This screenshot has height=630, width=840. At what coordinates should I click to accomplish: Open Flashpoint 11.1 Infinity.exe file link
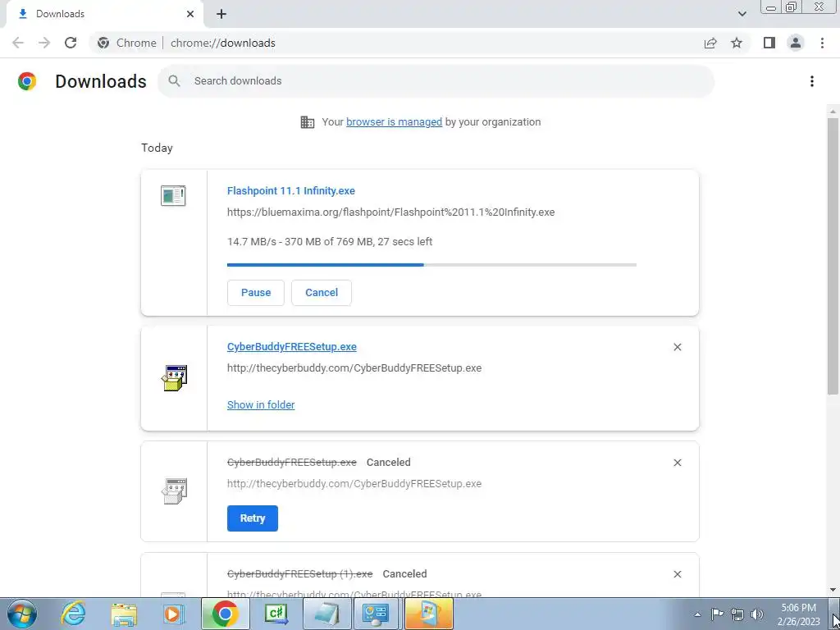291,190
